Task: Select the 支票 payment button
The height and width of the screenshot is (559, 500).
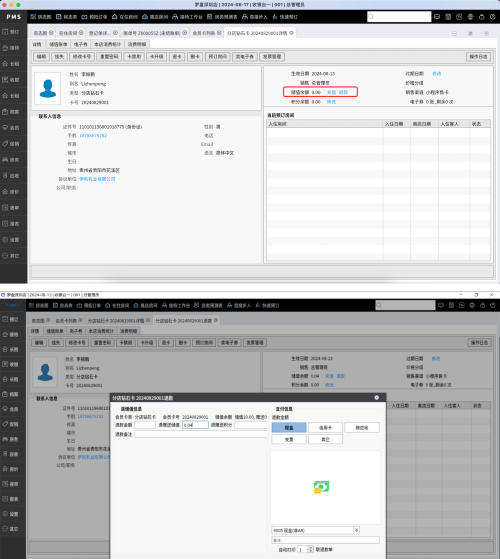Action: coord(289,439)
